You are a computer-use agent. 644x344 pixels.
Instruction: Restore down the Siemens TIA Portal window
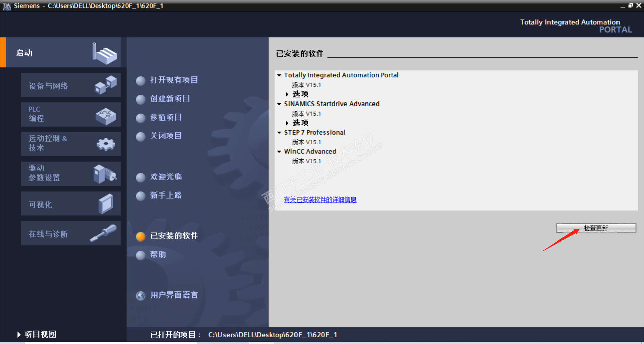(x=631, y=5)
